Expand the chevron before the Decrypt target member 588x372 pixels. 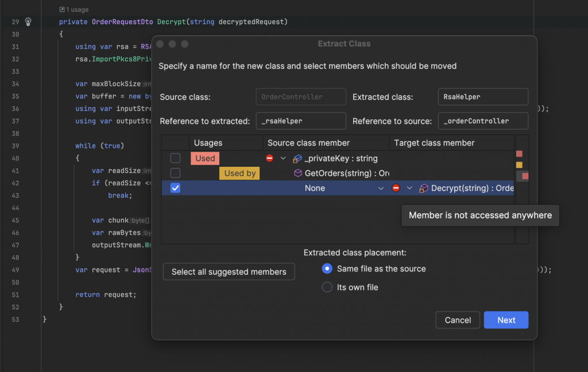(409, 188)
